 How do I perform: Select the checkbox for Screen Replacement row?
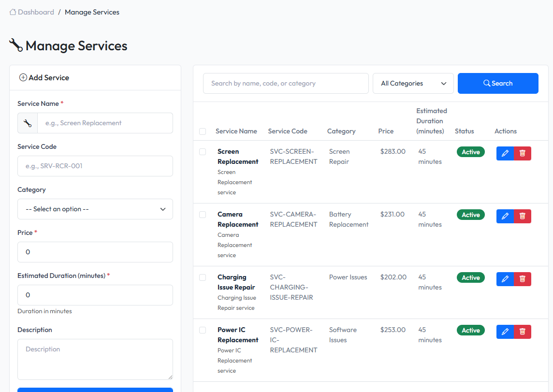pyautogui.click(x=203, y=151)
